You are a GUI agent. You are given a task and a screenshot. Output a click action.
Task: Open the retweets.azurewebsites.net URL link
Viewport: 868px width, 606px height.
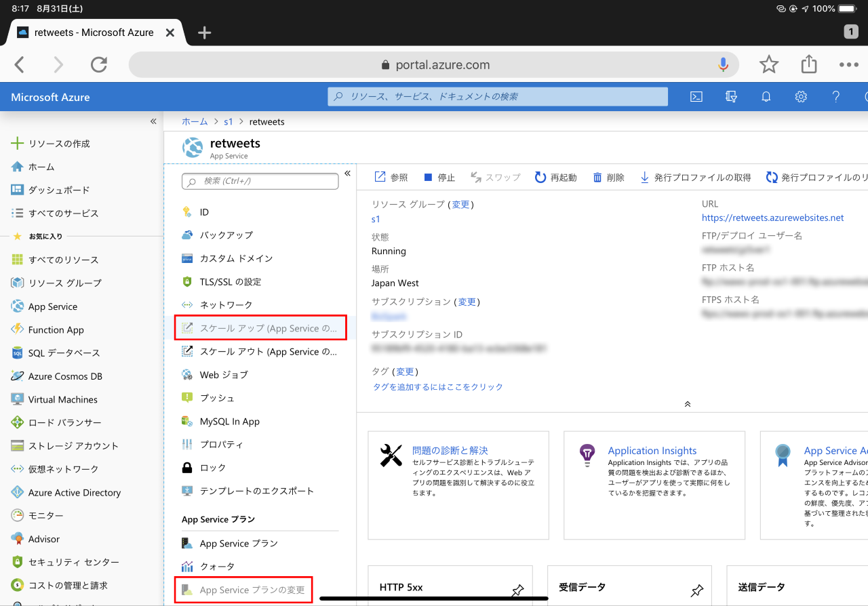coord(773,218)
